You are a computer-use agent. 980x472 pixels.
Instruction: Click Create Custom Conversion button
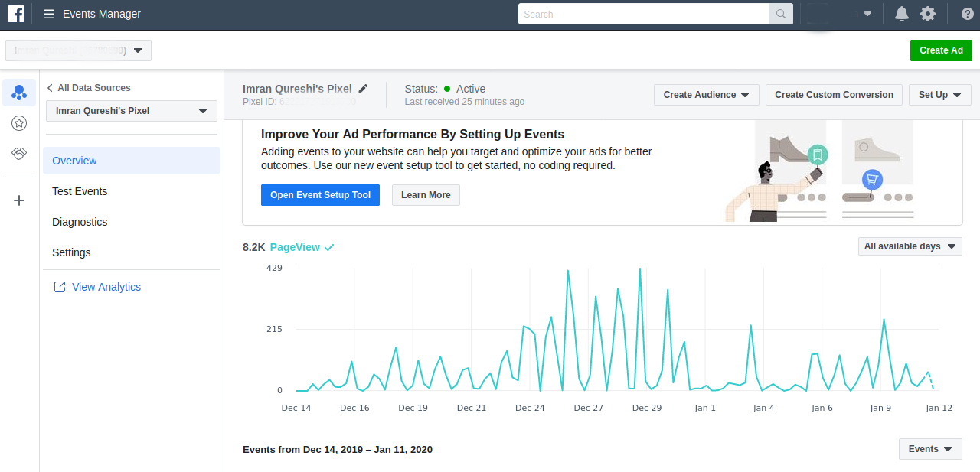click(834, 95)
